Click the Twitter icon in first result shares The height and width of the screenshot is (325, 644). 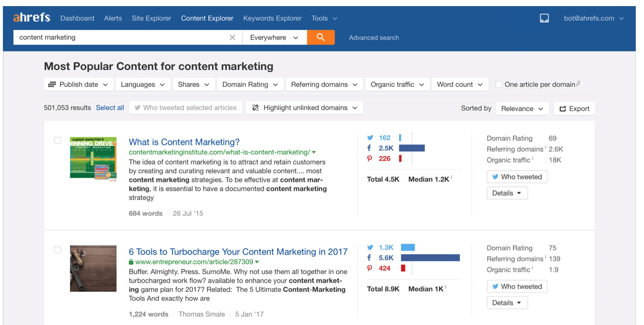(370, 138)
